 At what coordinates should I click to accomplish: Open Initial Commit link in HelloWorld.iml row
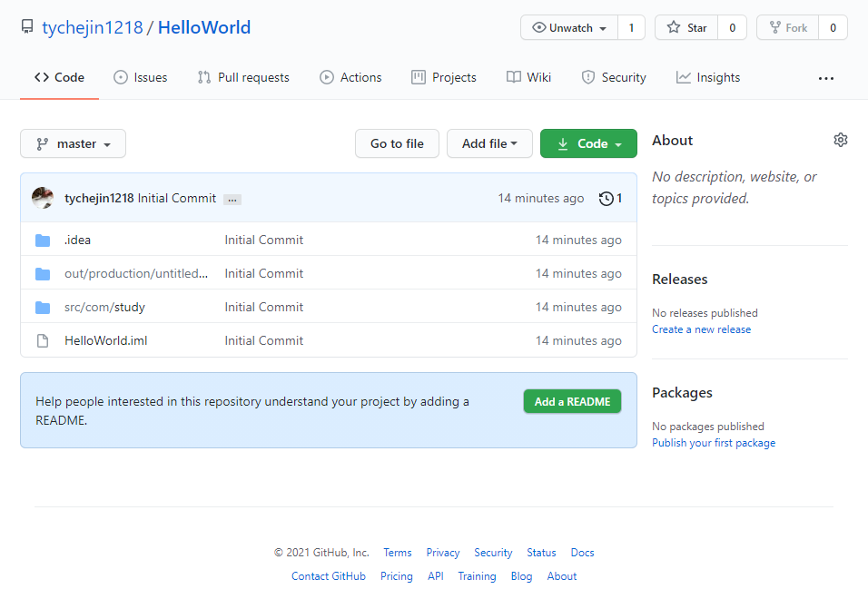[264, 341]
